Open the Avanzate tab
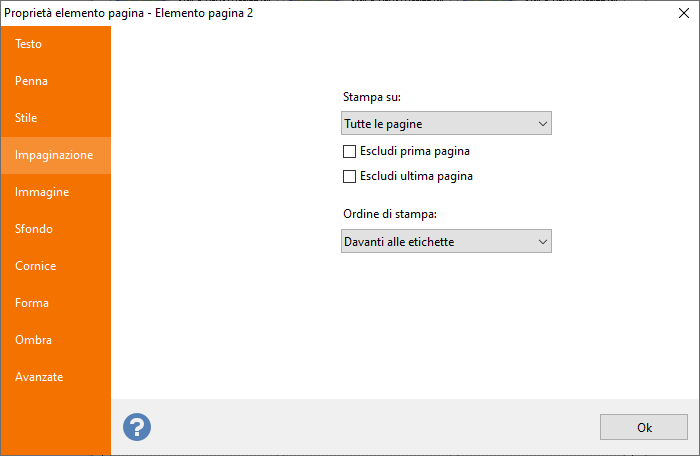The height and width of the screenshot is (456, 700). click(56, 377)
